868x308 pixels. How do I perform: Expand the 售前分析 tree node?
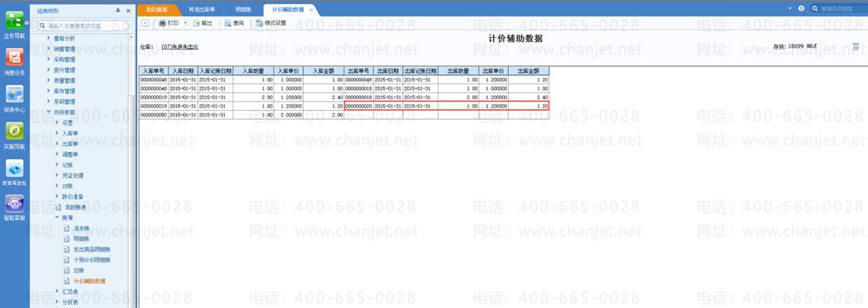(49, 38)
